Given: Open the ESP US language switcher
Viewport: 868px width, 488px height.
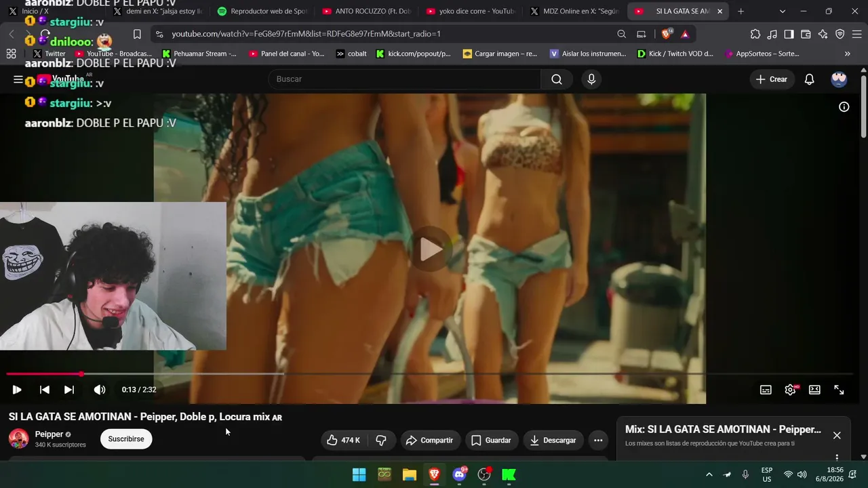Looking at the screenshot, I should (767, 474).
